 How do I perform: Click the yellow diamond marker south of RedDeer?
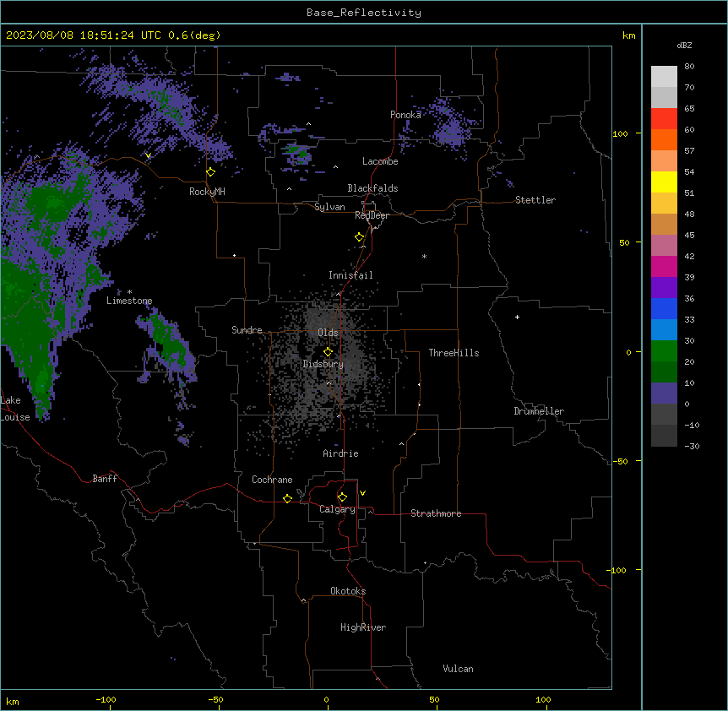pos(360,237)
